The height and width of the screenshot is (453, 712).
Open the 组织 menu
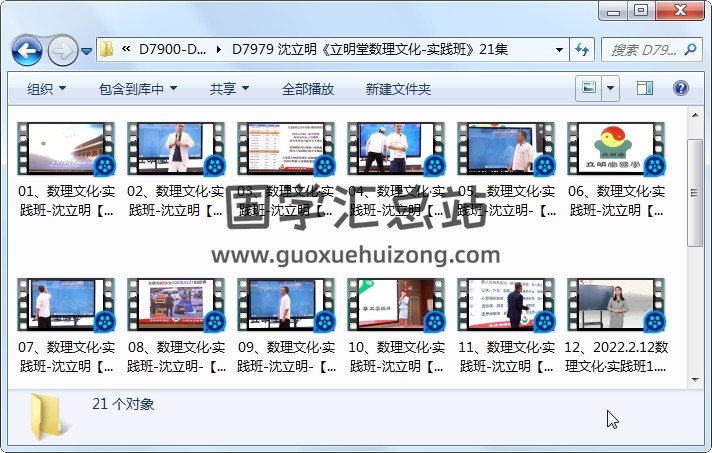pos(46,89)
